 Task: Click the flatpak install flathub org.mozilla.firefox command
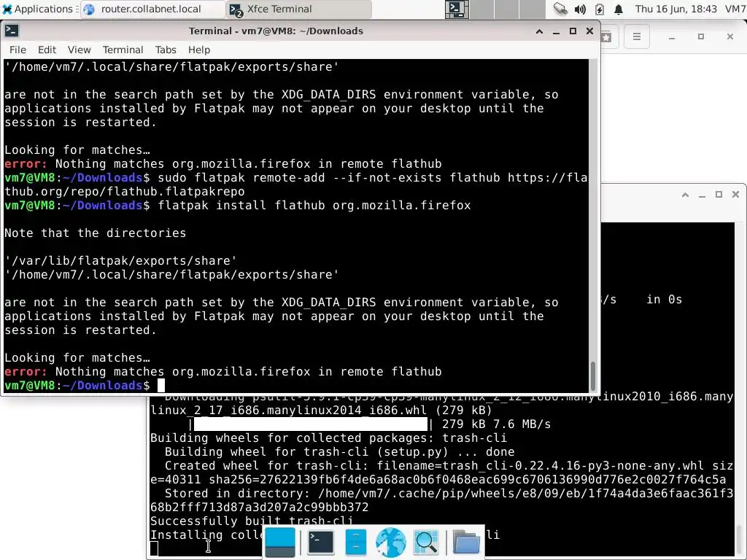click(314, 205)
